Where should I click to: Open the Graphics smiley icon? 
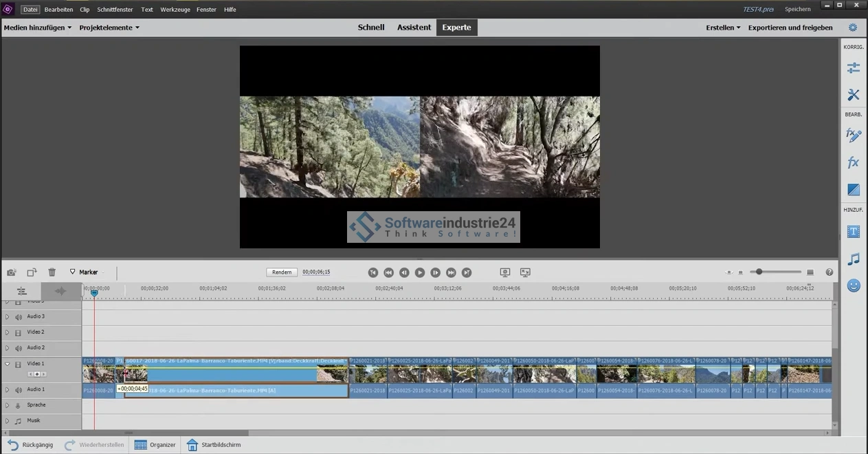point(853,285)
